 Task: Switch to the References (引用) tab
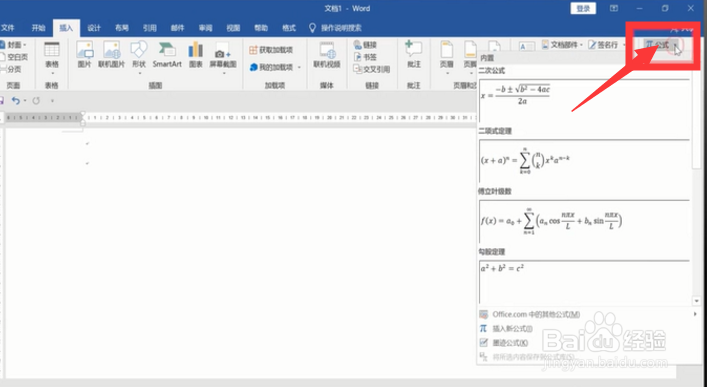(150, 28)
